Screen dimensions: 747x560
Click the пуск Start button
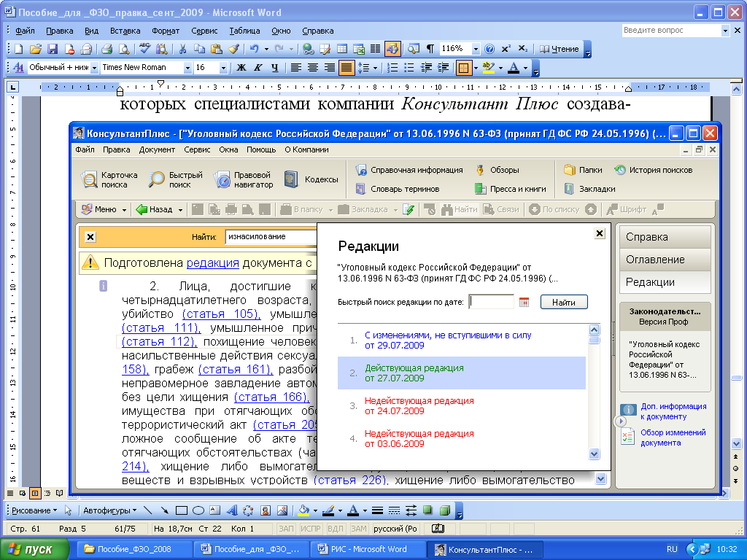click(34, 549)
